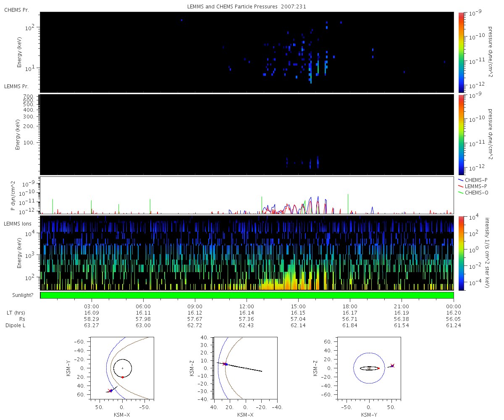Click the CHEMS pressure color bar at top
504x420 pixels.
pos(461,52)
